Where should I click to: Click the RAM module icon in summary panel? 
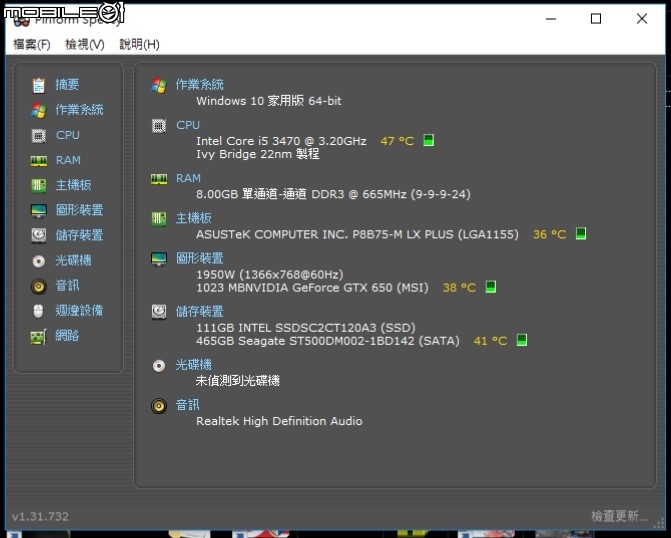[x=159, y=179]
